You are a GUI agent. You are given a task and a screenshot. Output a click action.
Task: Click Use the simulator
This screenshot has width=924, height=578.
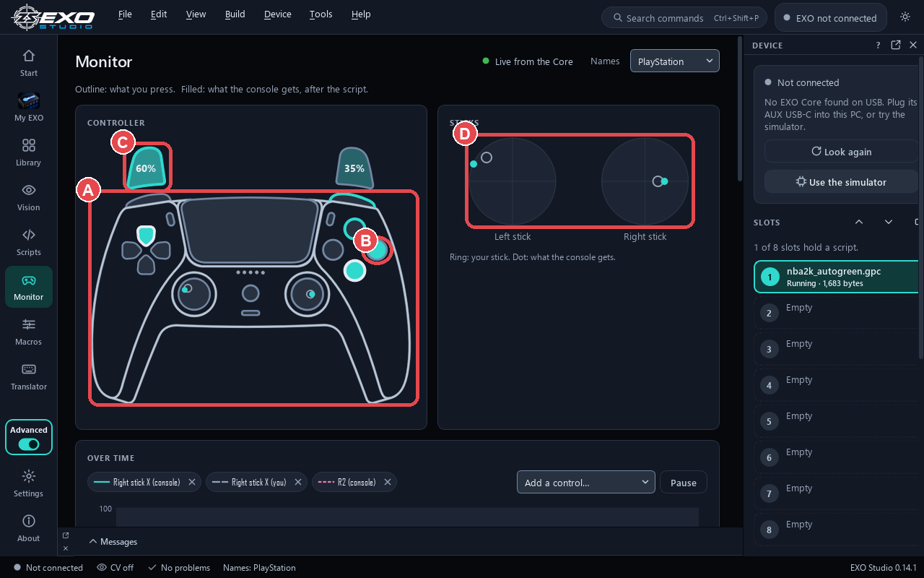841,182
